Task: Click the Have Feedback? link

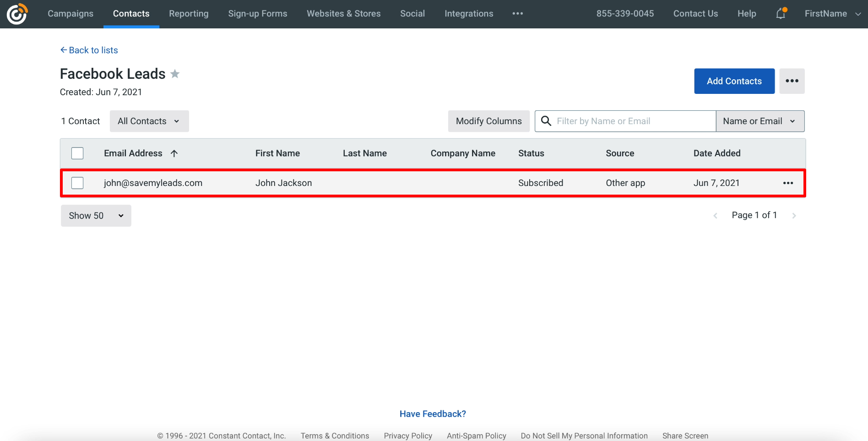Action: (433, 414)
